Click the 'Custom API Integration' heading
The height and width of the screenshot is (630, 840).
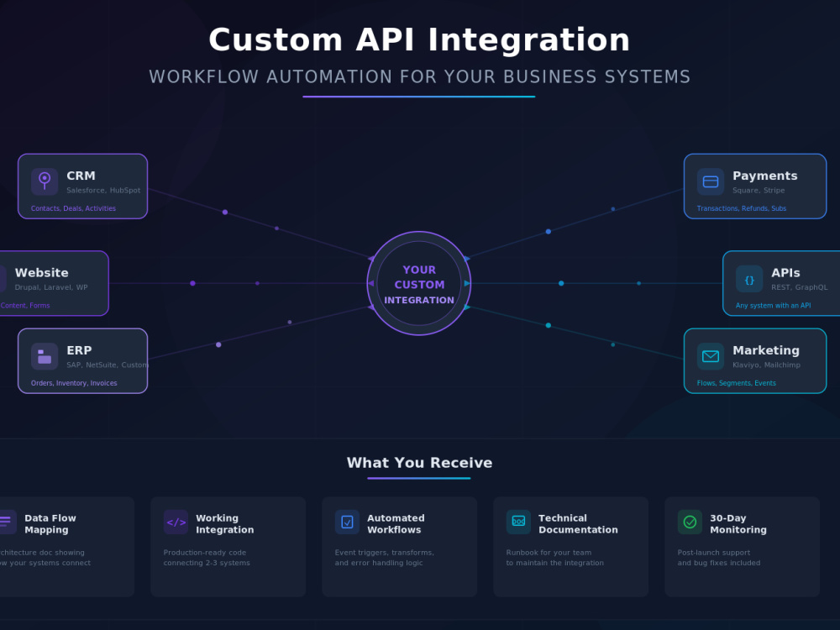pos(419,40)
